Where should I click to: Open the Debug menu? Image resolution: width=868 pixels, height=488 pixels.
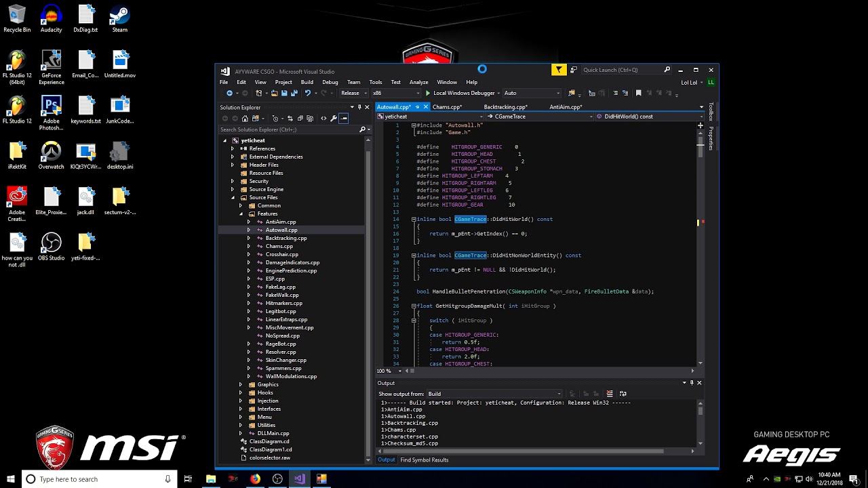[330, 82]
